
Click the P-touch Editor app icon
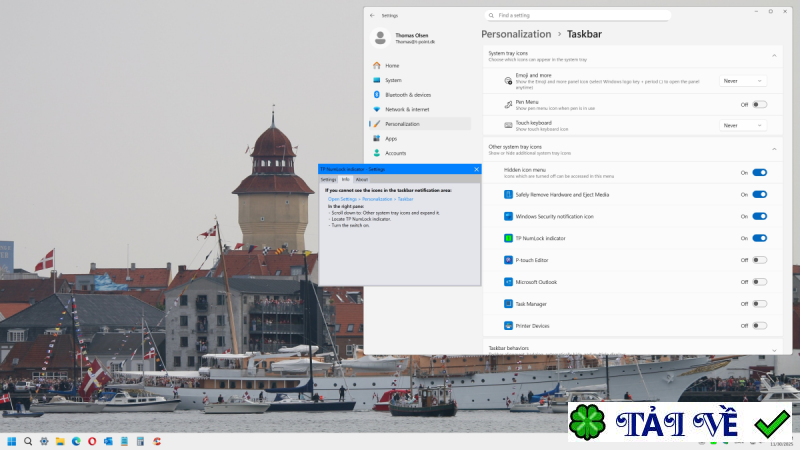coord(508,260)
